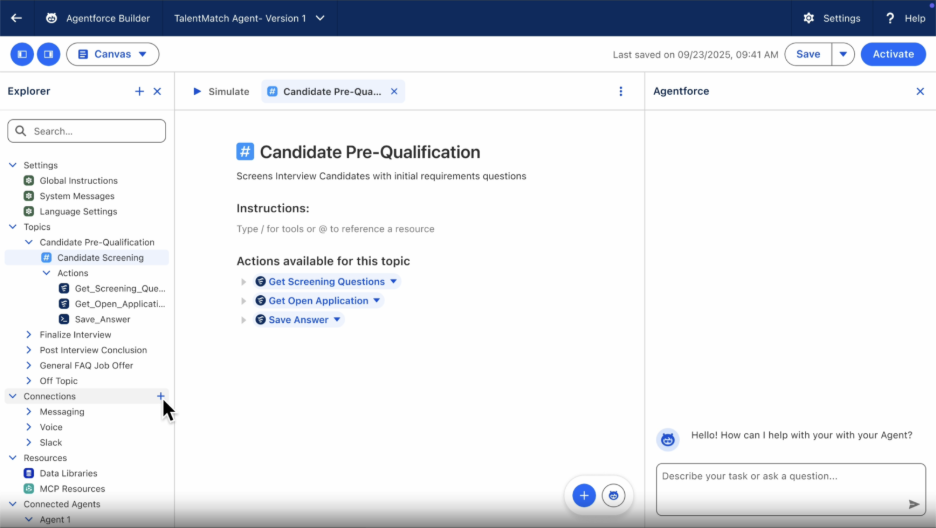Open the Save Answer action dropdown

(x=337, y=320)
